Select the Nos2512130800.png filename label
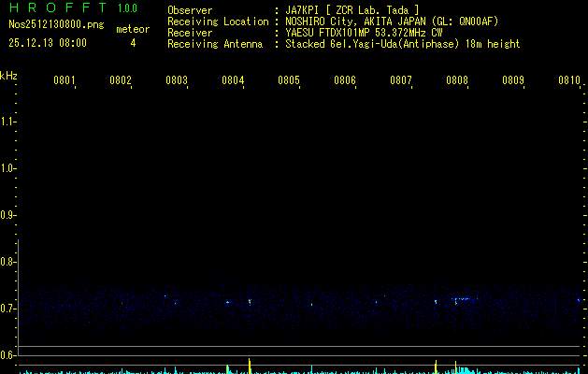Screen dimensions: 588x374 pyautogui.click(x=53, y=25)
